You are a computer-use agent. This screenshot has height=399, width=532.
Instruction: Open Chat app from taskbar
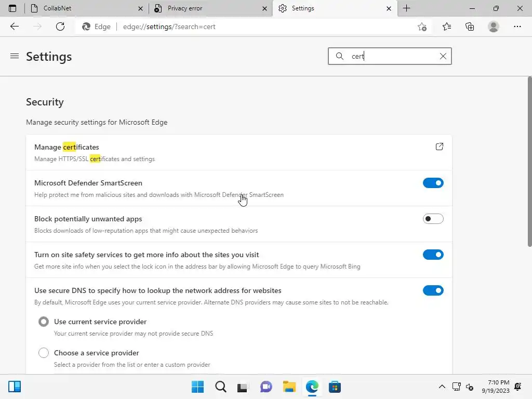tap(266, 387)
